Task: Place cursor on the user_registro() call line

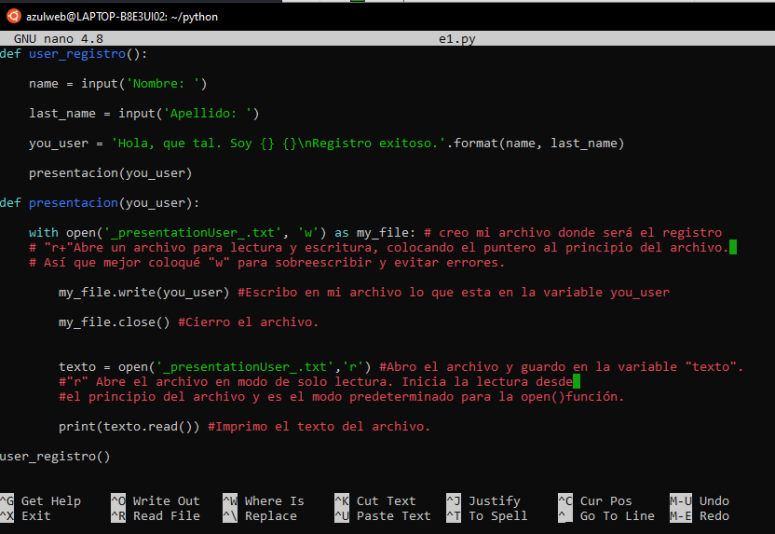Action: pos(55,456)
